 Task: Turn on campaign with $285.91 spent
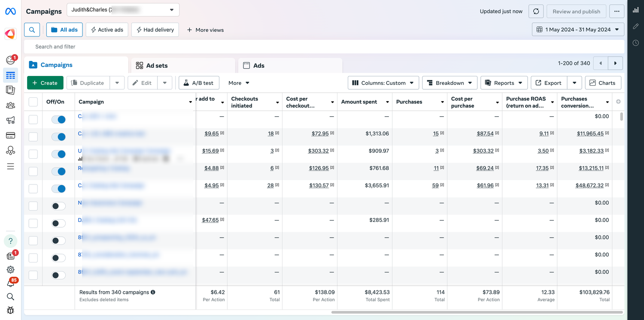[x=58, y=223]
